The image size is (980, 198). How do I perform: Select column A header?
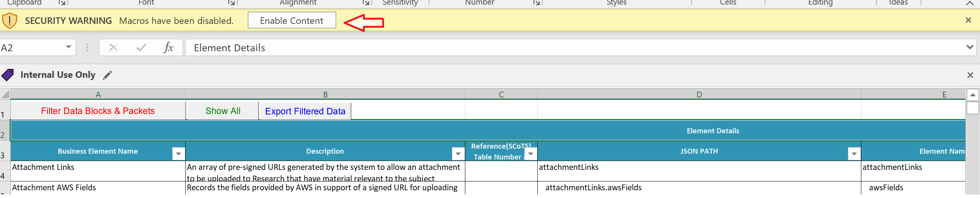pyautogui.click(x=98, y=94)
